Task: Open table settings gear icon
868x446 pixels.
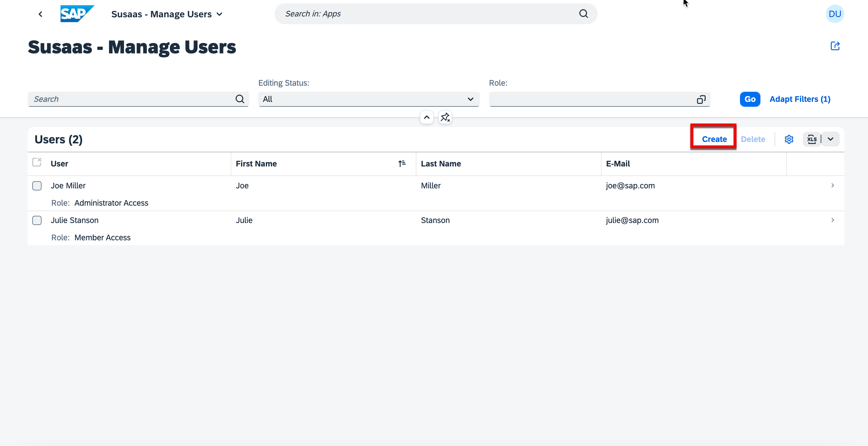Action: coord(789,139)
